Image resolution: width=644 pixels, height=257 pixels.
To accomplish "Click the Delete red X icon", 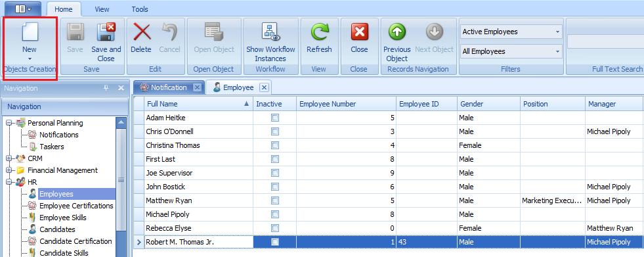I will coord(141,32).
